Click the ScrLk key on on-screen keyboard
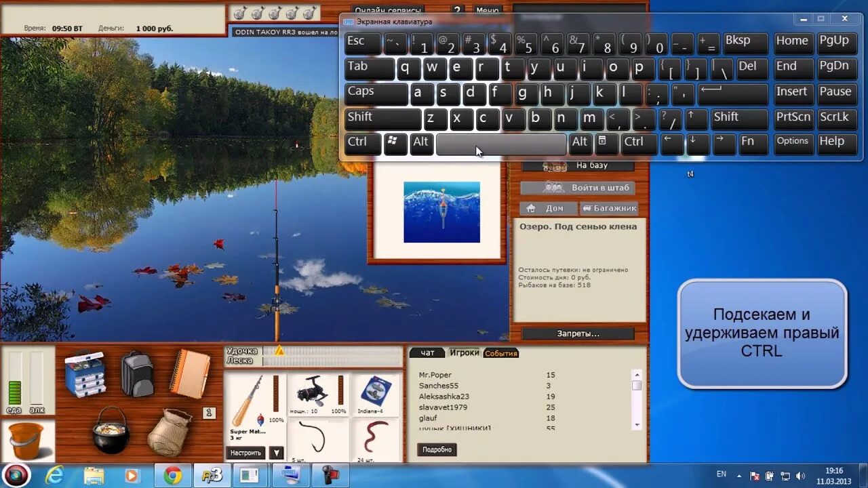 click(x=837, y=119)
